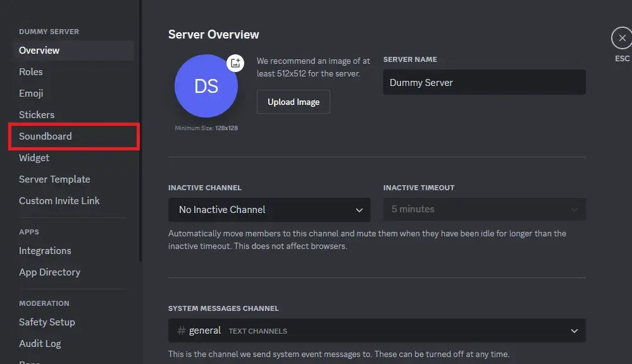Image resolution: width=632 pixels, height=364 pixels.
Task: Open the Overview settings page
Action: pos(73,51)
